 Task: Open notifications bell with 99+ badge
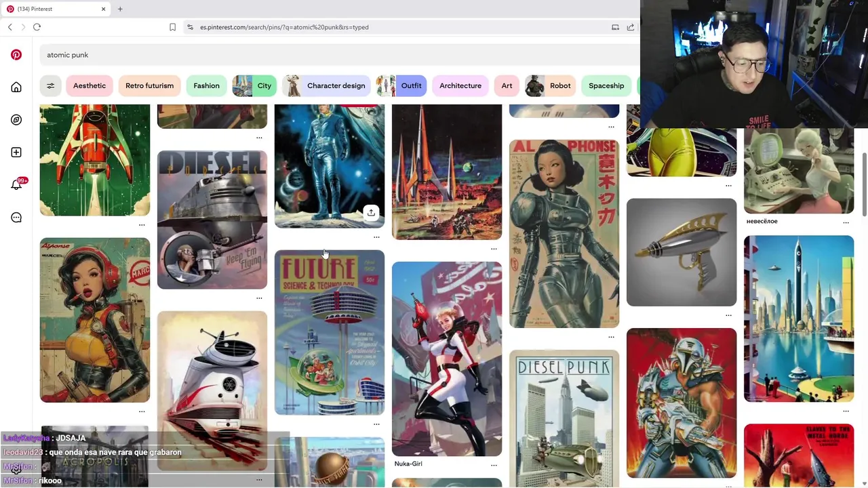point(16,184)
